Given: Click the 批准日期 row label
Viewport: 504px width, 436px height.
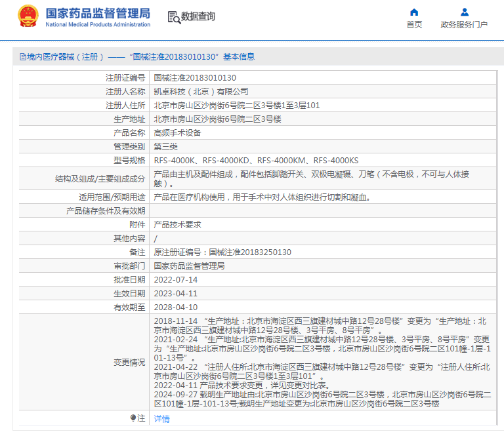Looking at the screenshot, I should [x=129, y=280].
